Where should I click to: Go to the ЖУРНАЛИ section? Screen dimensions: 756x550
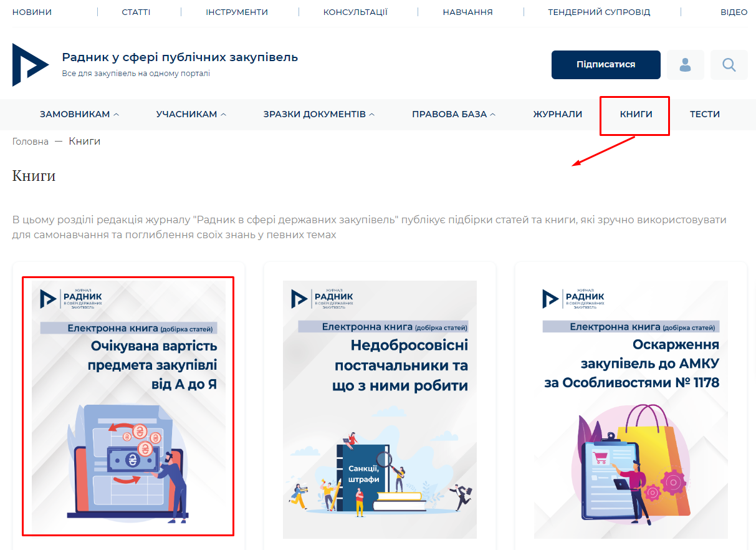click(557, 114)
